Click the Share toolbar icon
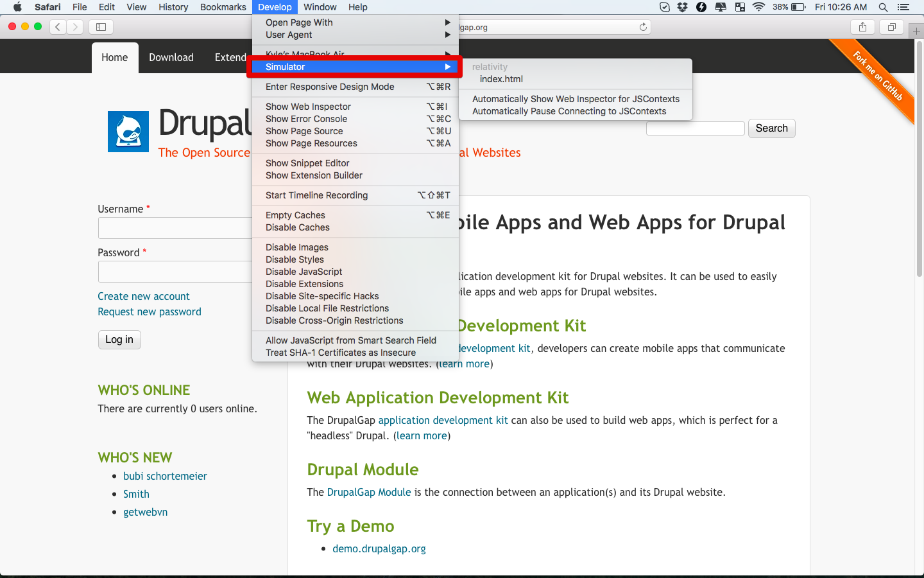This screenshot has height=578, width=924. [x=862, y=27]
